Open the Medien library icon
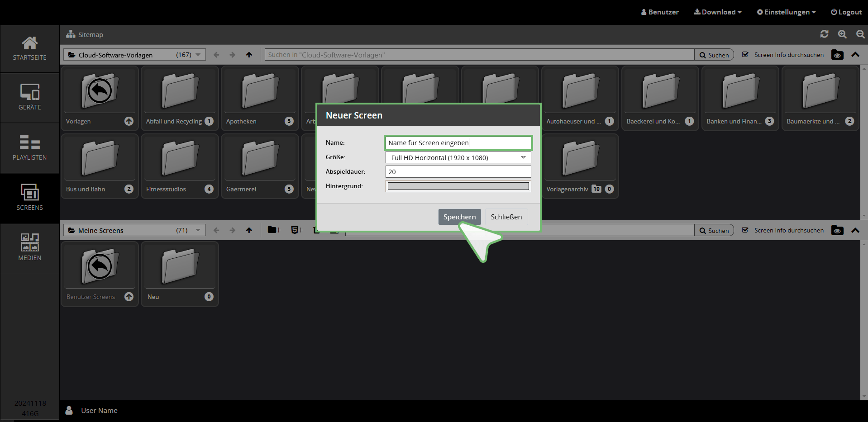The image size is (868, 422). click(x=29, y=247)
